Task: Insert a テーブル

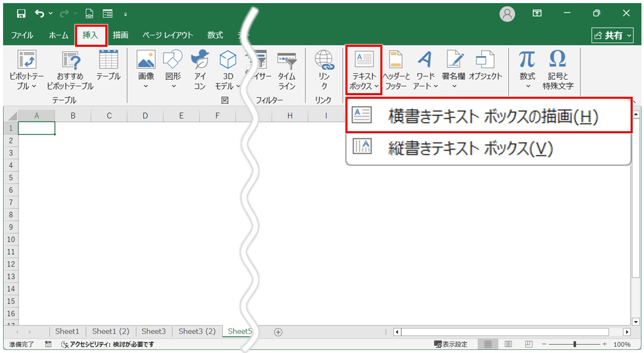Action: pyautogui.click(x=108, y=66)
